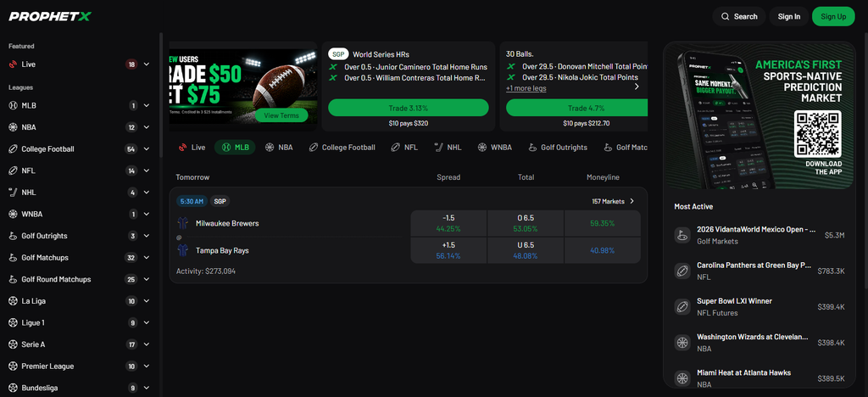Open the 157 Markets link
The width and height of the screenshot is (868, 397).
(614, 202)
